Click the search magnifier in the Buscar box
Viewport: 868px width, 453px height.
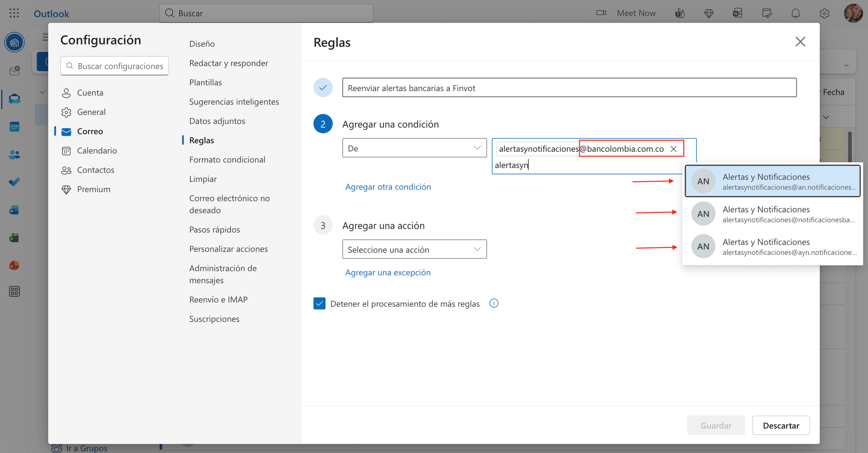click(170, 13)
